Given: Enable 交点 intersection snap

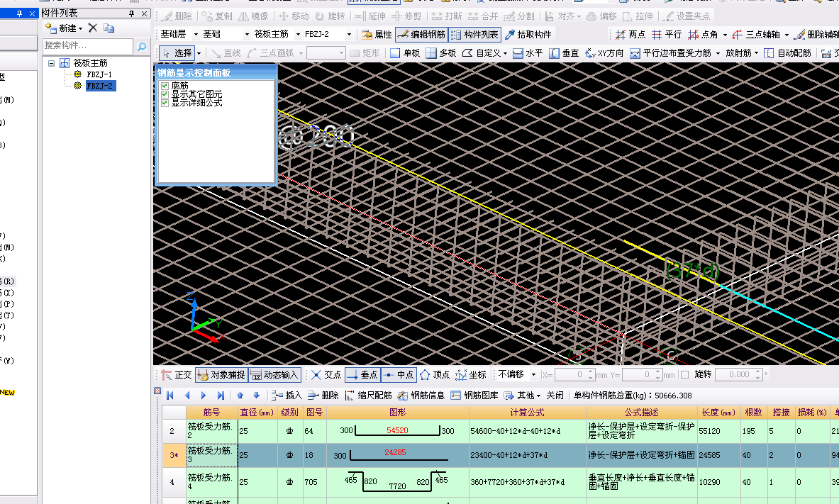Looking at the screenshot, I should [x=326, y=375].
